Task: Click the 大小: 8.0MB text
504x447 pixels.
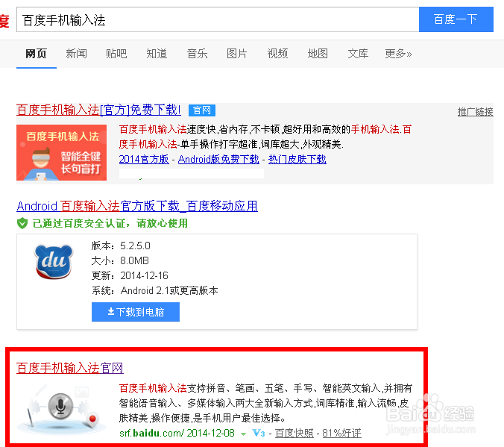Action: [x=120, y=260]
